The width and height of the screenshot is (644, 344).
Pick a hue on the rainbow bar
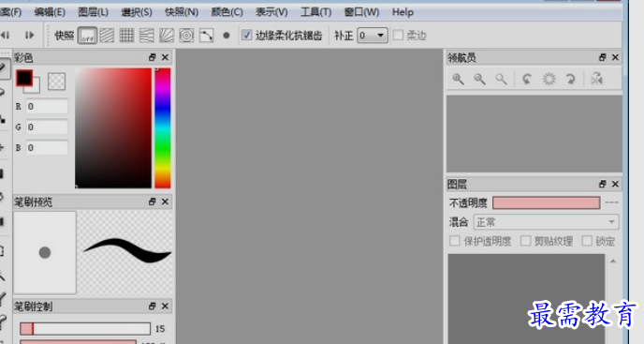tap(163, 128)
